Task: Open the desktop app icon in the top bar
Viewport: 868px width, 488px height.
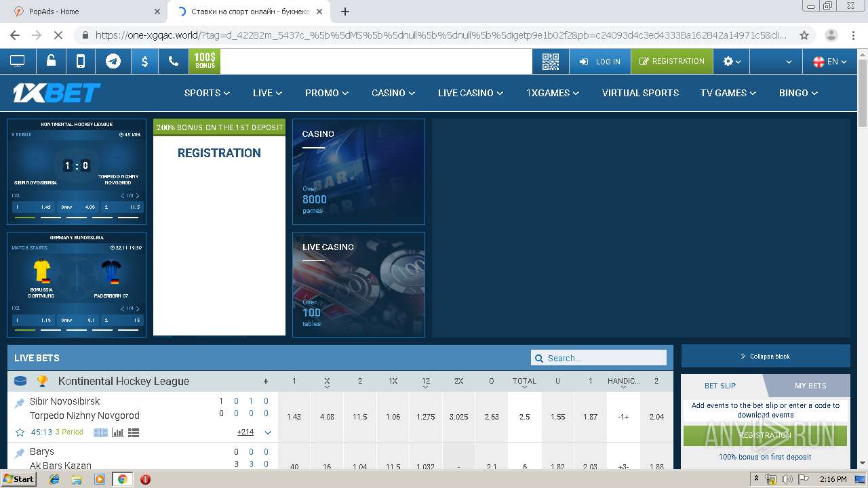Action: pyautogui.click(x=17, y=62)
